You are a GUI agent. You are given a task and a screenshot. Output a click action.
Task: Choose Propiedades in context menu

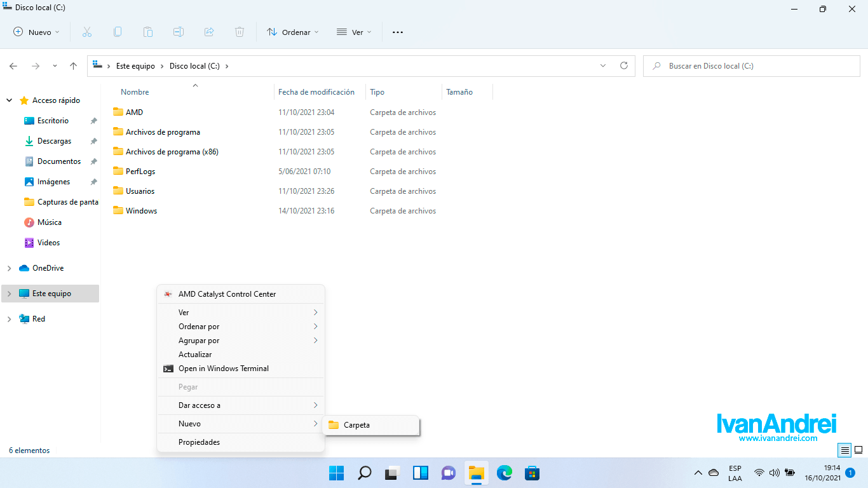241,442
